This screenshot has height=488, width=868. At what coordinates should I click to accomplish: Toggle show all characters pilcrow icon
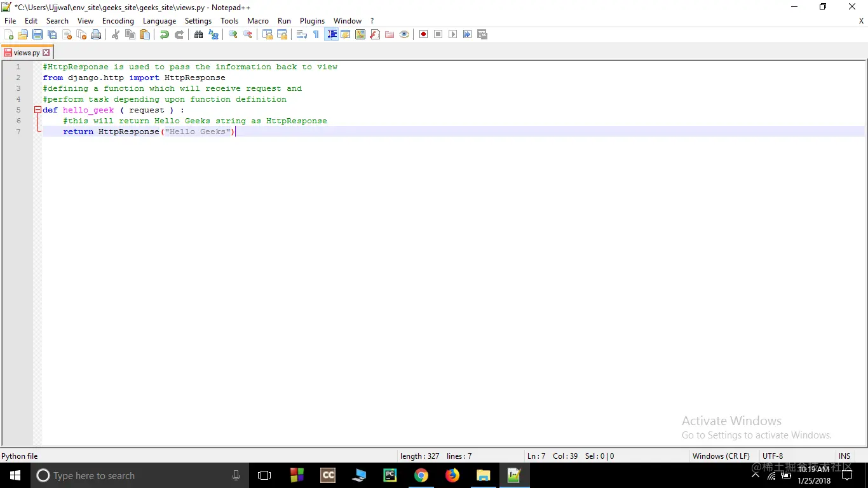[316, 34]
